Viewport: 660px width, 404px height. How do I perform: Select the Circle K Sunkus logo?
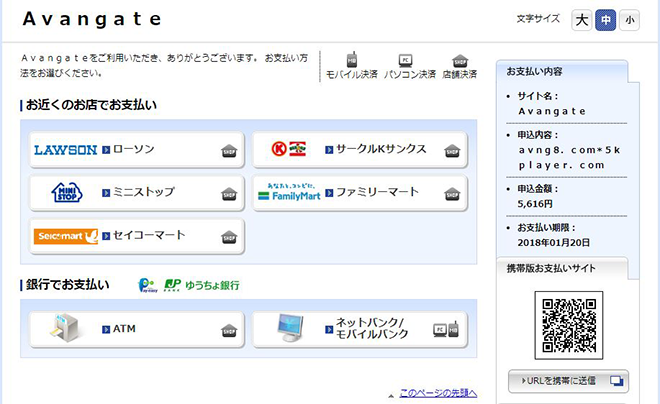pyautogui.click(x=288, y=149)
